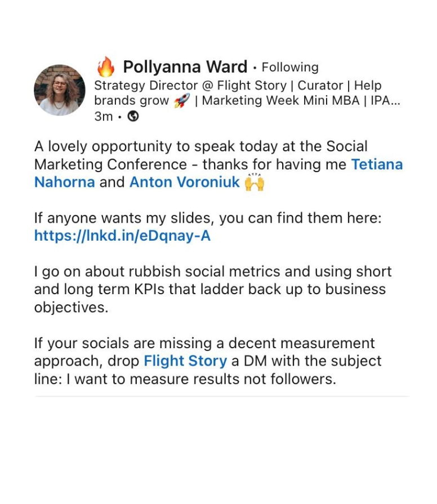Screen dimensions: 437x504
Task: Open the mention link at the word Tetiana
Action: coord(377,164)
